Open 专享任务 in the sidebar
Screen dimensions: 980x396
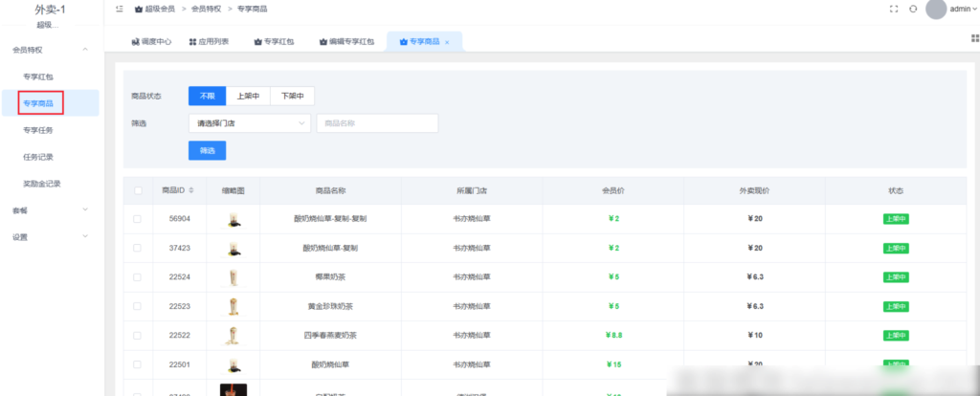38,130
